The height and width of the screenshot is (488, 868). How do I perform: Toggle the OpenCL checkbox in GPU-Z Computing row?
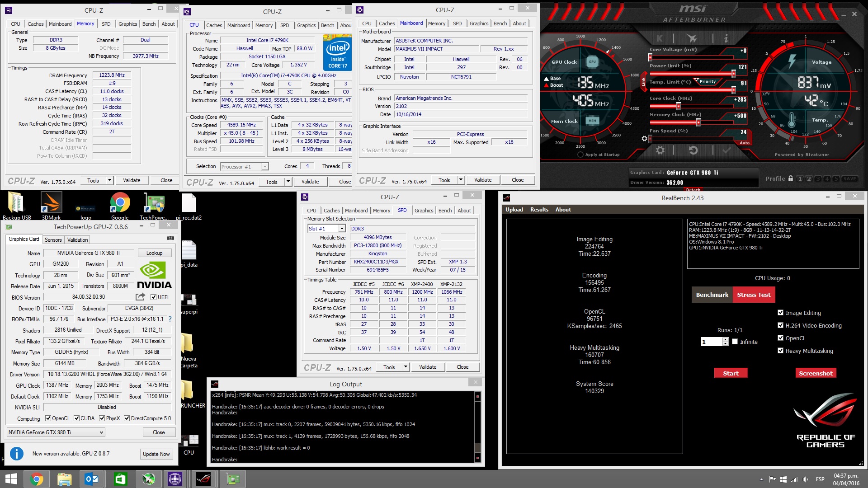point(48,418)
